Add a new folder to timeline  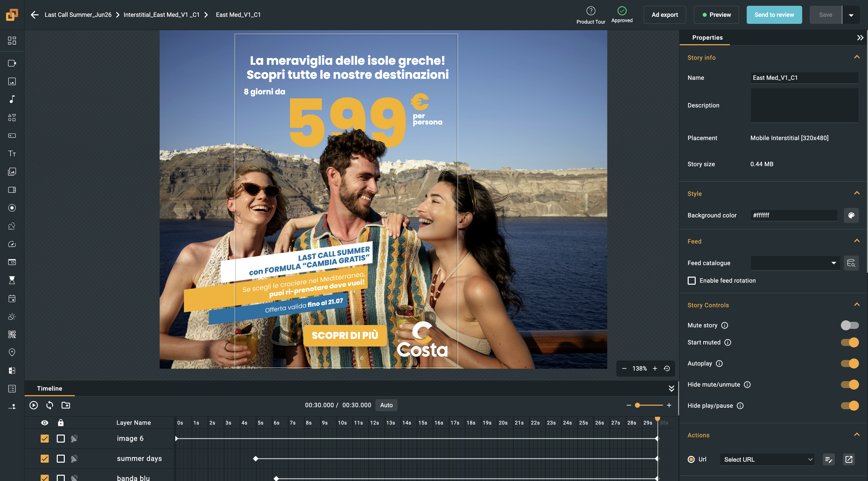tap(66, 405)
